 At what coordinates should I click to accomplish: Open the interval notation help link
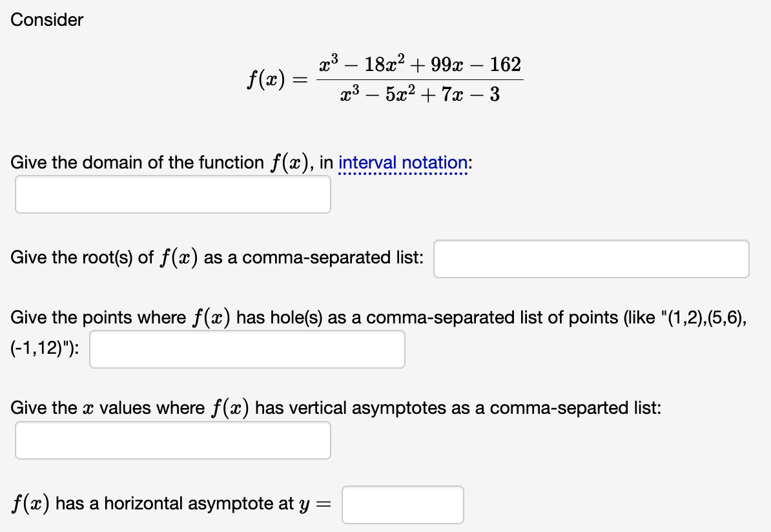(x=403, y=163)
